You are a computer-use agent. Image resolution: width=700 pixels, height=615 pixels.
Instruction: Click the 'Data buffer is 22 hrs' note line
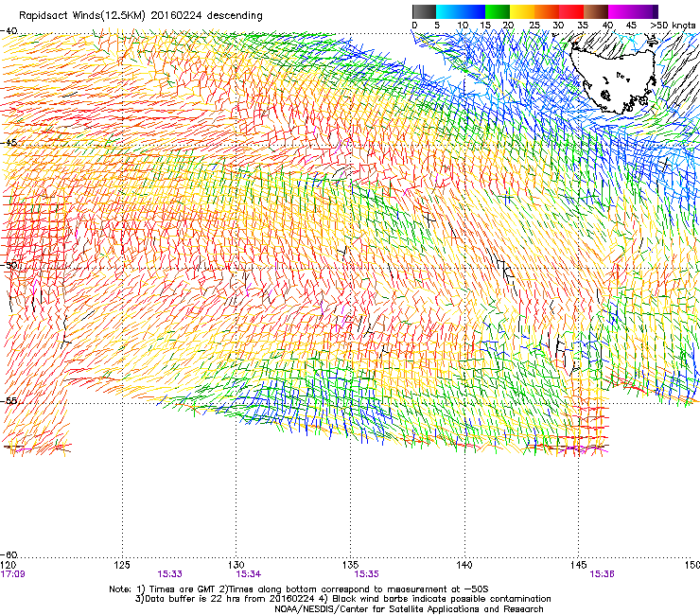(342, 599)
